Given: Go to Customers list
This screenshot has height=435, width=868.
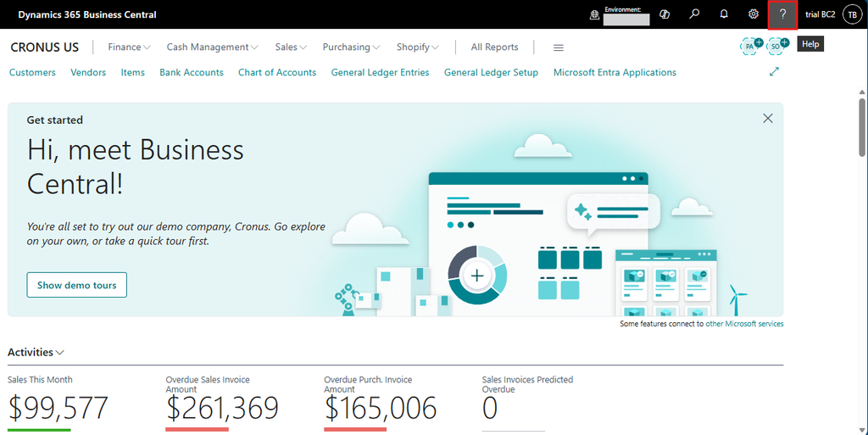Looking at the screenshot, I should [33, 73].
